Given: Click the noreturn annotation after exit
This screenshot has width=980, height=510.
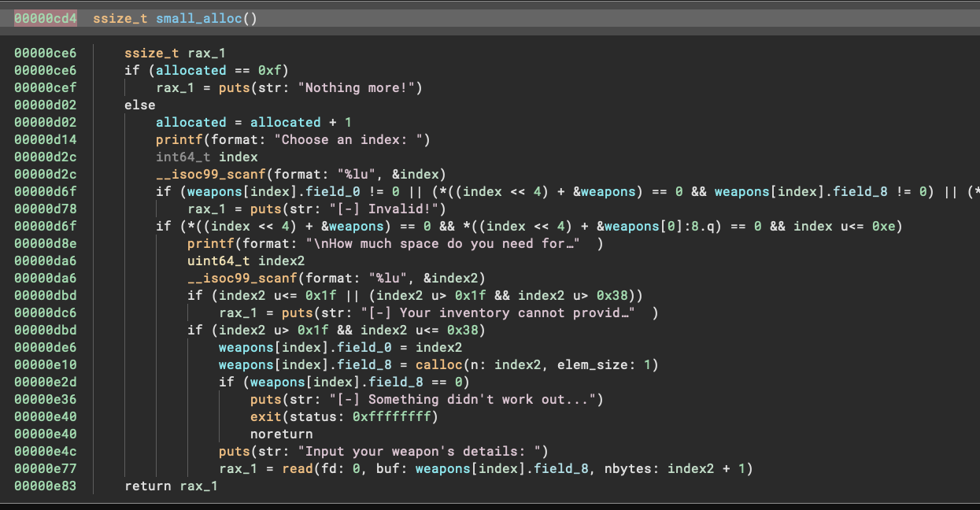Looking at the screenshot, I should 280,434.
